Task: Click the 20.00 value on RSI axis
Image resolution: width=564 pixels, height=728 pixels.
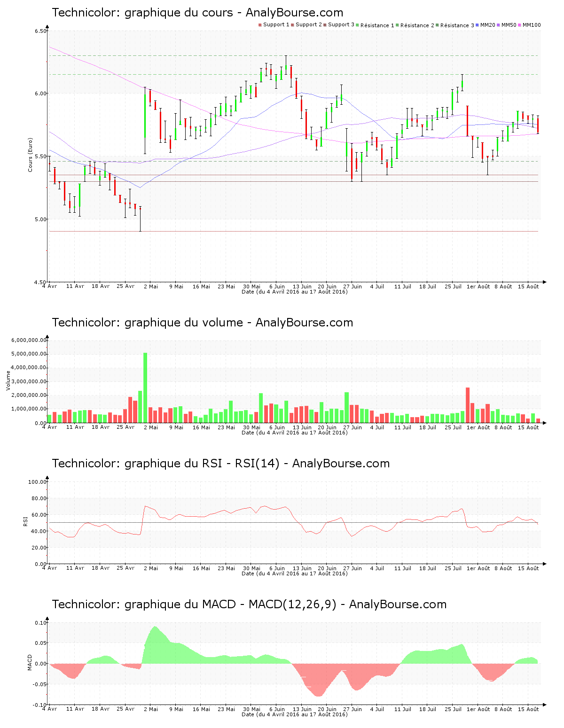Action: (39, 548)
